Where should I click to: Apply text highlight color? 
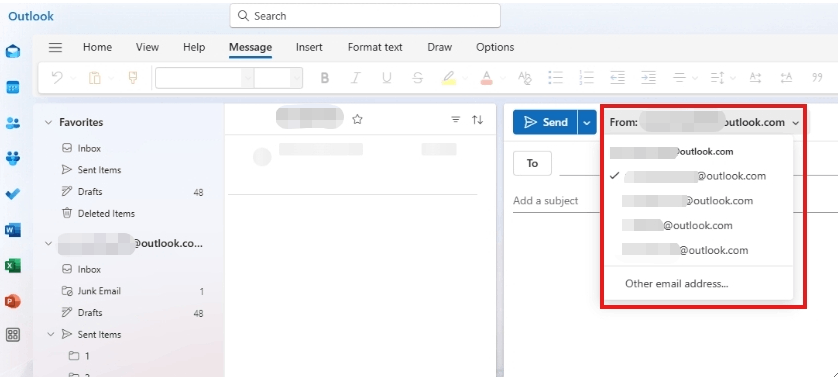point(449,78)
